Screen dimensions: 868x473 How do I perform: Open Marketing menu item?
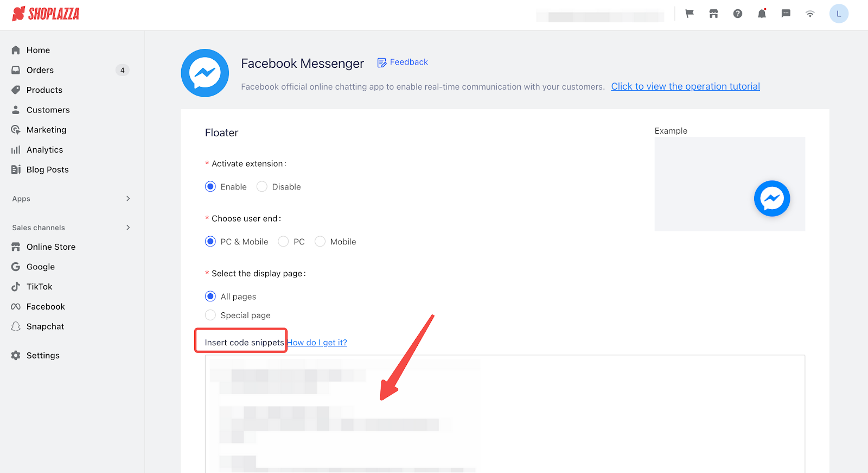click(x=47, y=130)
